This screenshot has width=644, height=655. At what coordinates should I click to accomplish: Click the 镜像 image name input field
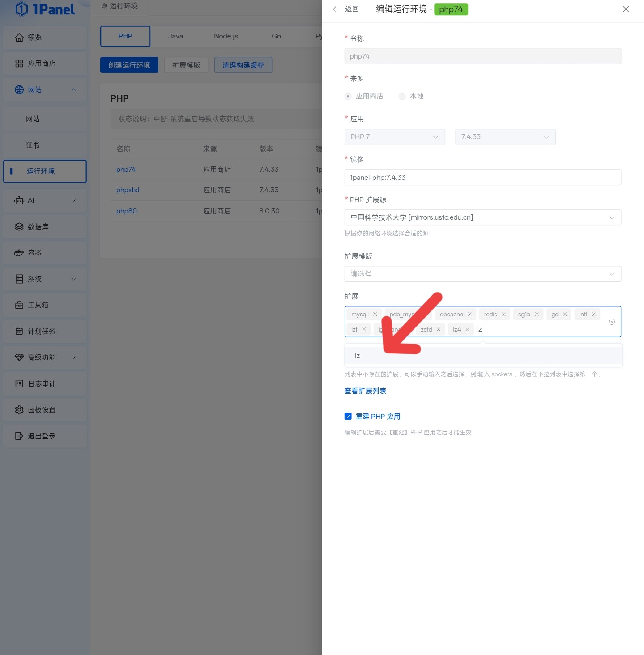pos(482,178)
